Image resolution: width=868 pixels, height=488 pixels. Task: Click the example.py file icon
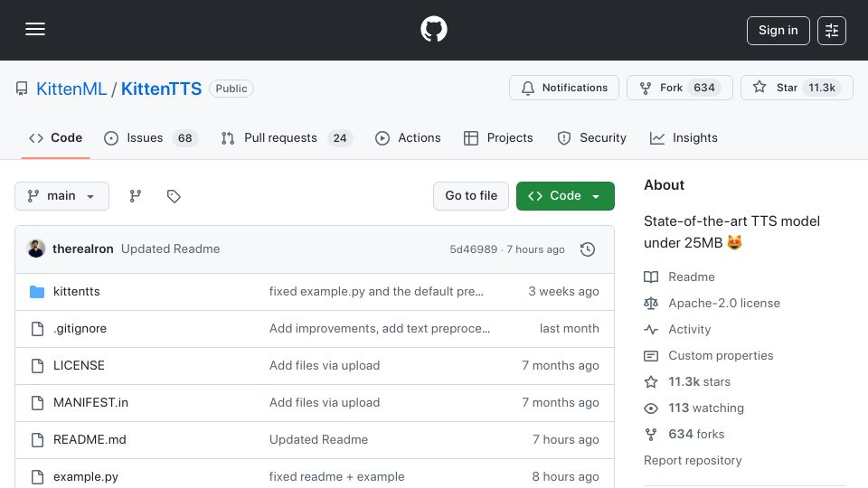tap(37, 477)
